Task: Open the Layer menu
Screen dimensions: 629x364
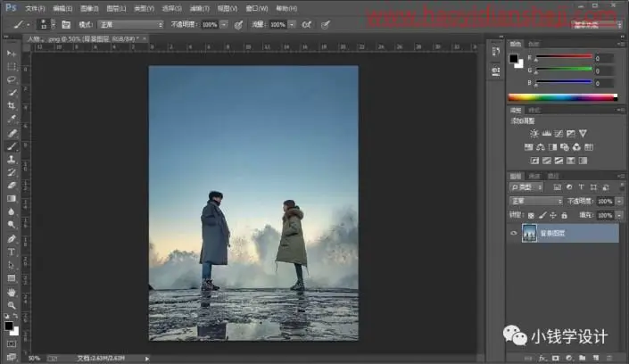Action: click(x=116, y=8)
